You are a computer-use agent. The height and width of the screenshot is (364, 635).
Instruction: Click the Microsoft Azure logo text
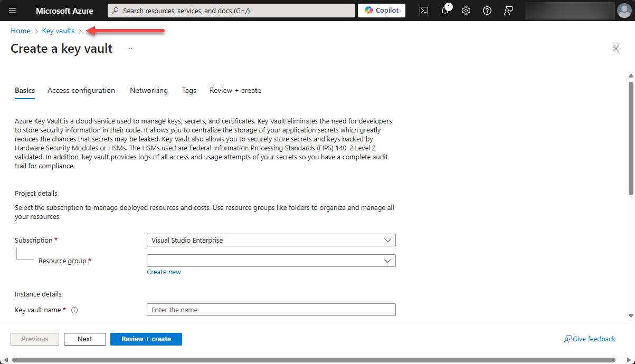tap(64, 11)
